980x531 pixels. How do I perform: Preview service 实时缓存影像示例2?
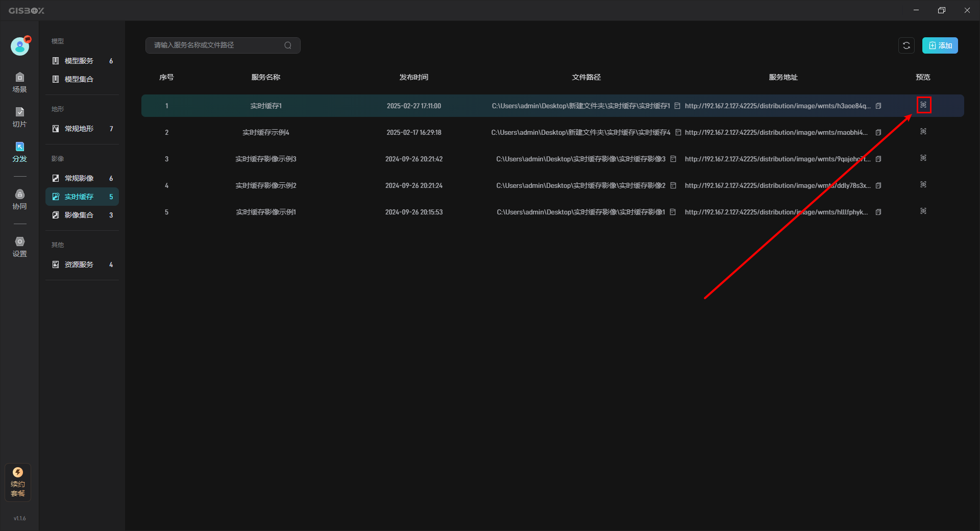click(923, 184)
